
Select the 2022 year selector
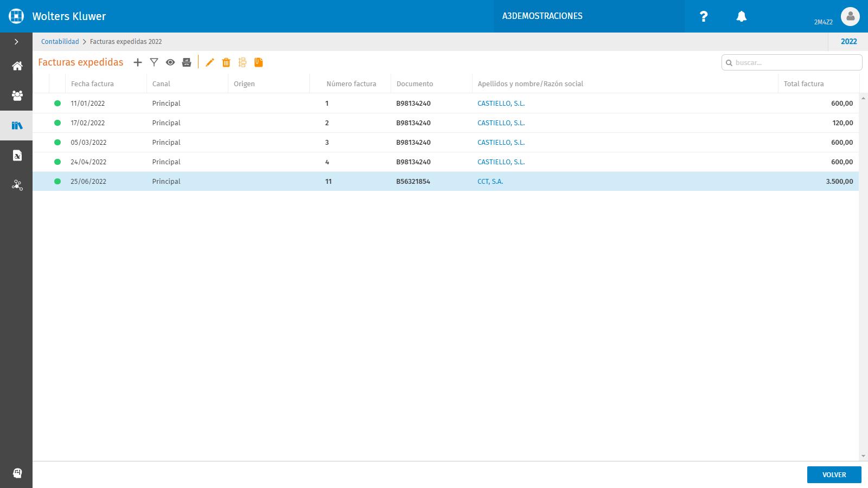(849, 42)
